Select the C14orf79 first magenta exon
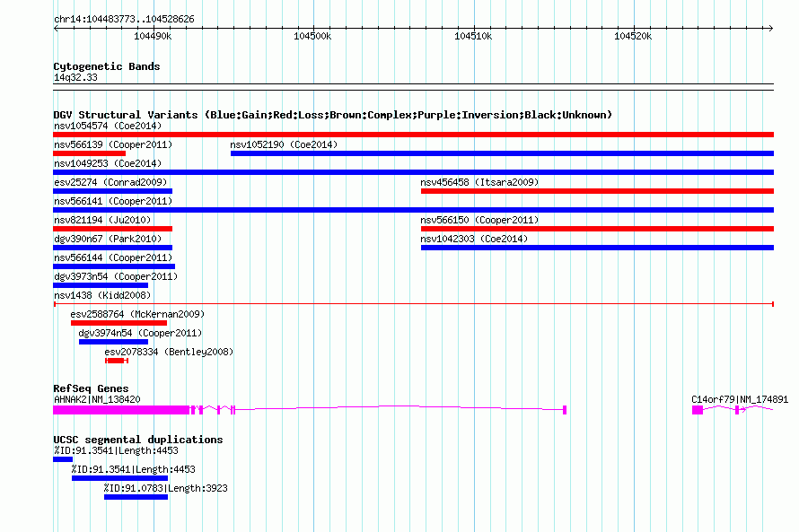This screenshot has height=532, width=799. coord(697,410)
